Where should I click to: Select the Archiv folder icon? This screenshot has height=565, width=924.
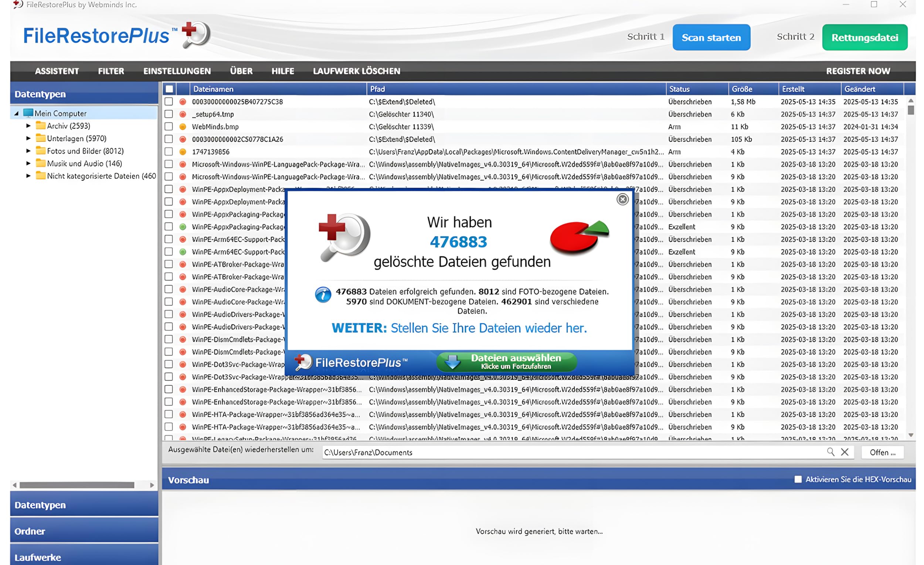(41, 125)
